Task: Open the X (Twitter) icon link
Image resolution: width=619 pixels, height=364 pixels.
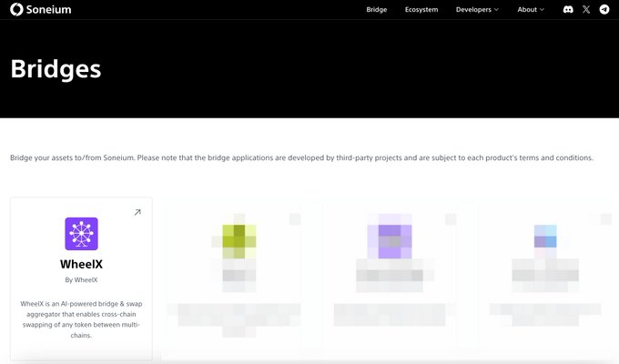Action: point(586,9)
